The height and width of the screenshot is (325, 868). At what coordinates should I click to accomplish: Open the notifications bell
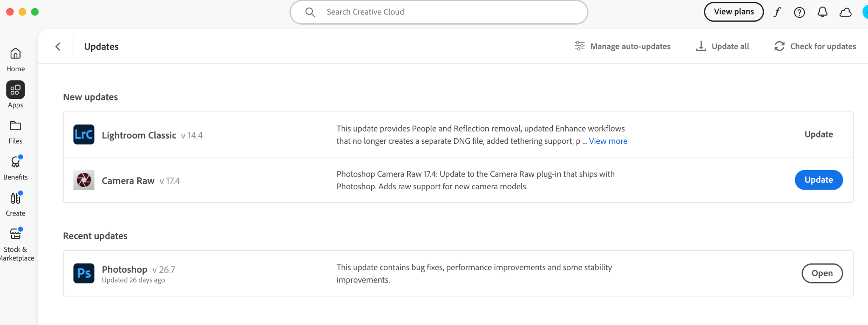[x=822, y=12]
